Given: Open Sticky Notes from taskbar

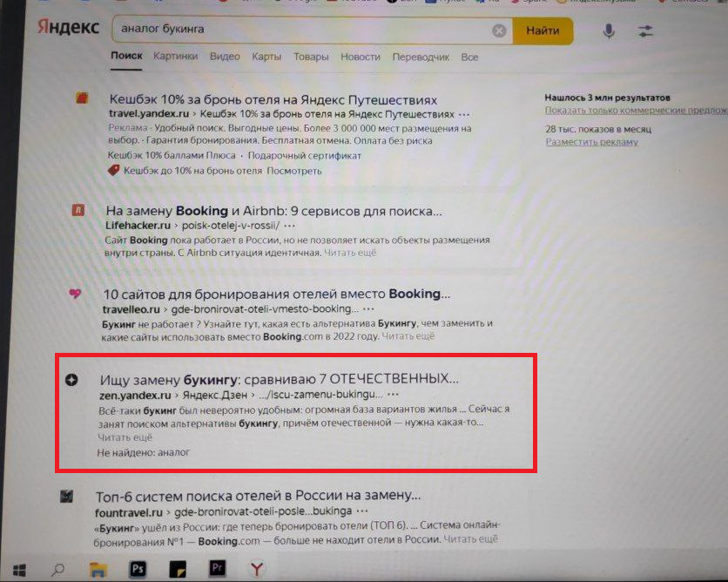Looking at the screenshot, I should [x=178, y=569].
